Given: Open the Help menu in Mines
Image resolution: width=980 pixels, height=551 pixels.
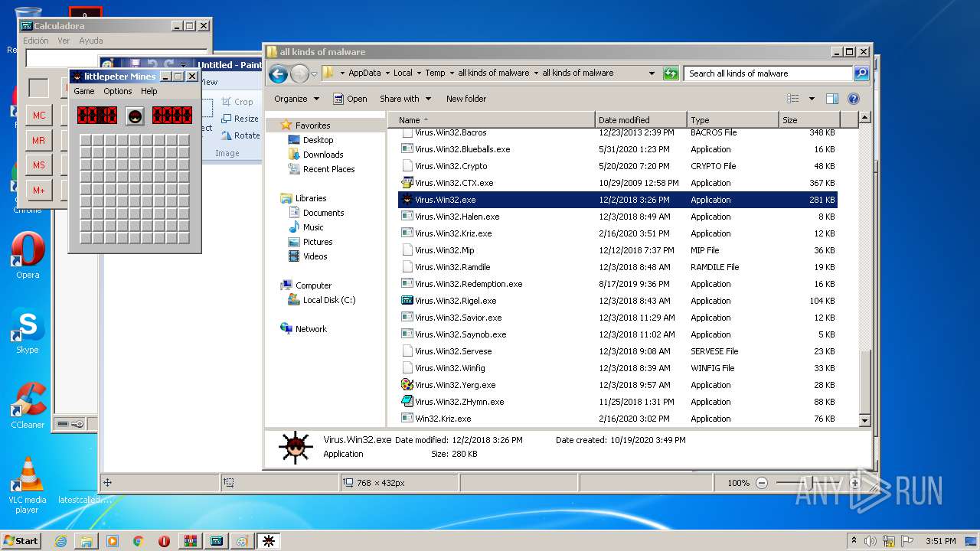Looking at the screenshot, I should (149, 91).
